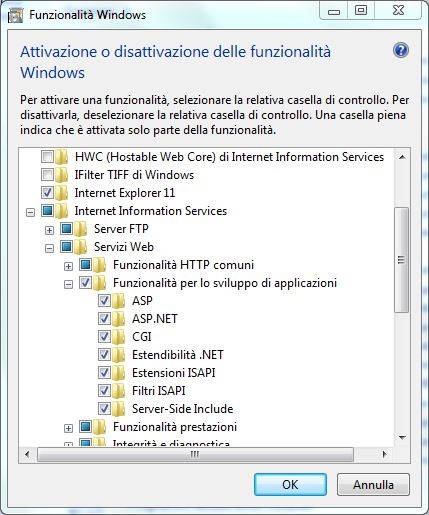This screenshot has width=429, height=515.
Task: Click the horizontal scrollbar right arrow
Action: (384, 454)
